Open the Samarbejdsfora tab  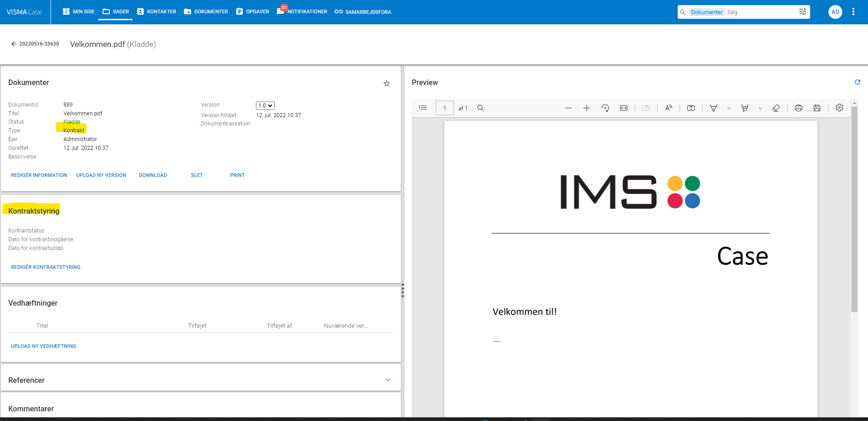363,11
